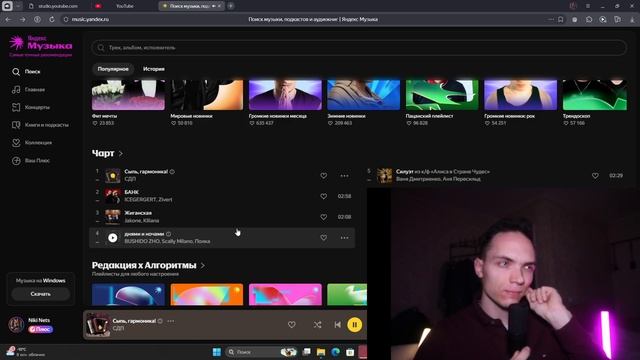Open a new browser tab
The width and height of the screenshot is (640, 360).
pyautogui.click(x=231, y=6)
